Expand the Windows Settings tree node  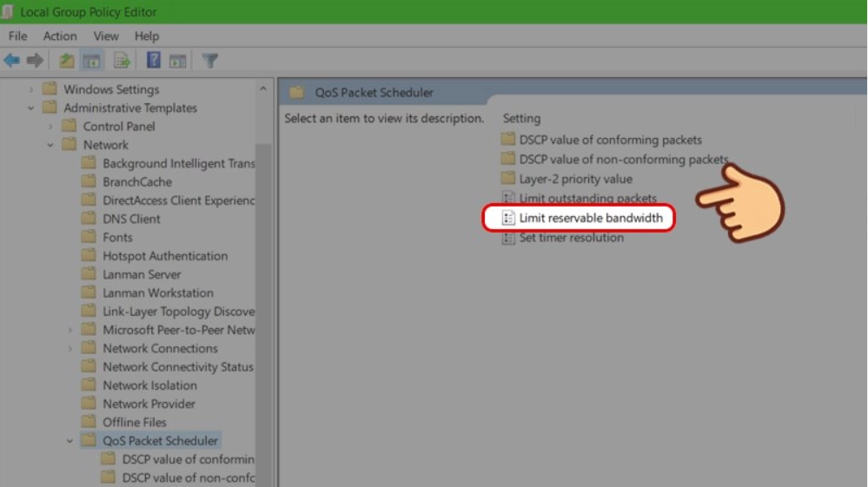coord(31,89)
